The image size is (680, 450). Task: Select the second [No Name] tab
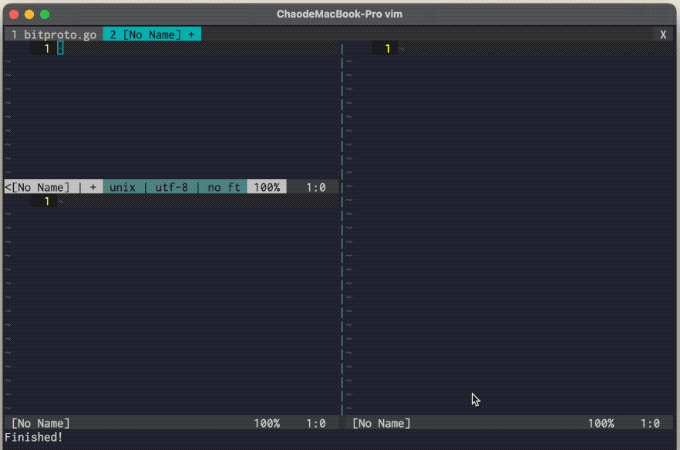pos(151,34)
